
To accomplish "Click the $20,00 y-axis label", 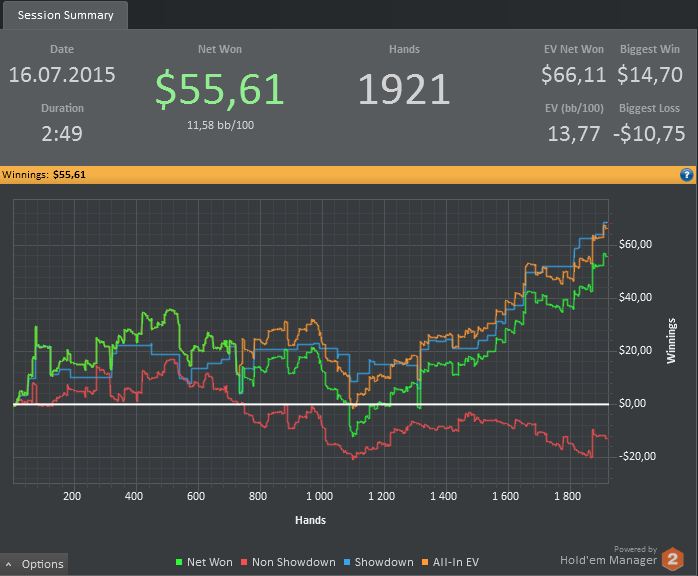I will (635, 350).
